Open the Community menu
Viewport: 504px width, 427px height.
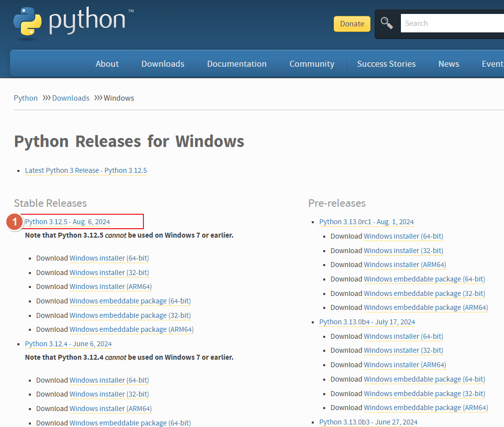click(312, 64)
